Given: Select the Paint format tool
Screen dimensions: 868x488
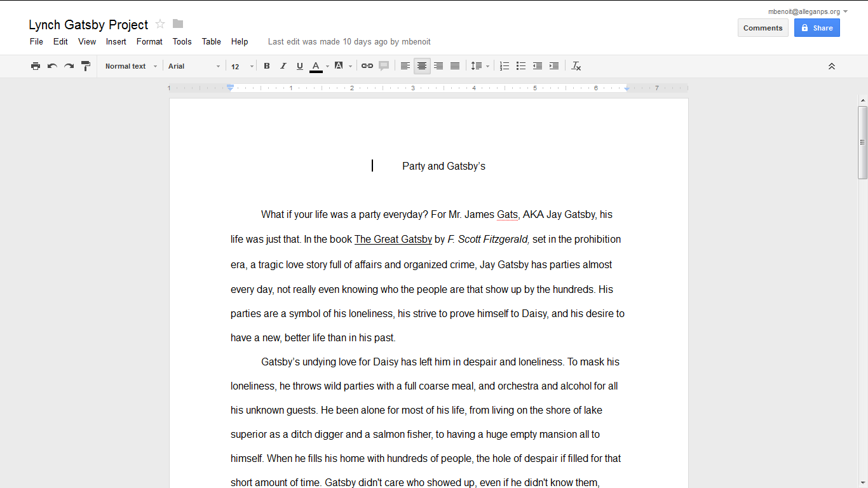Looking at the screenshot, I should 86,66.
